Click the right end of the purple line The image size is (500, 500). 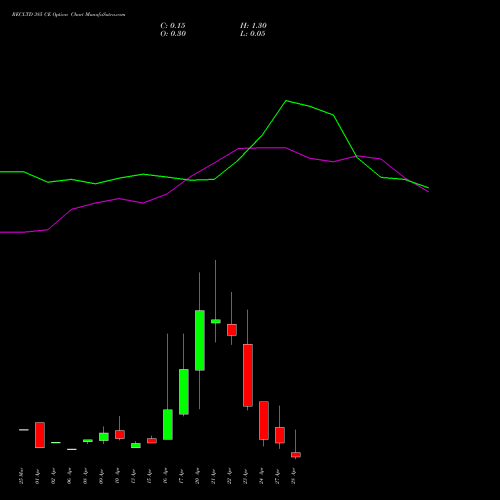point(428,191)
